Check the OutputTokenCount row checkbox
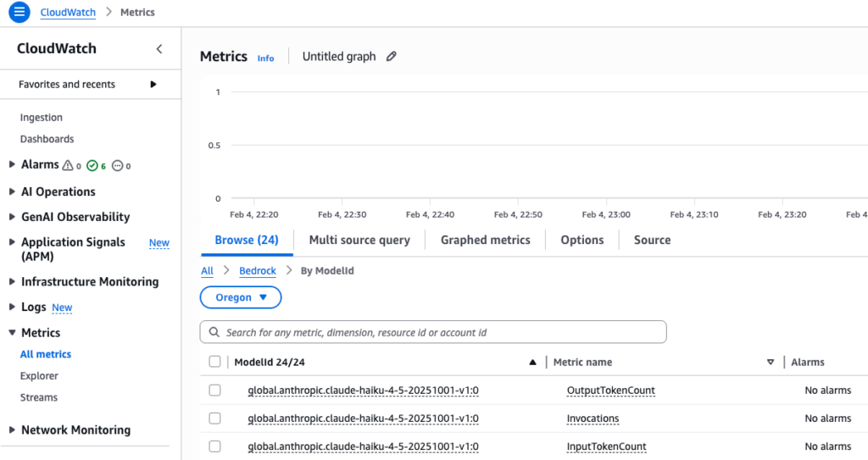The image size is (868, 460). tap(214, 391)
